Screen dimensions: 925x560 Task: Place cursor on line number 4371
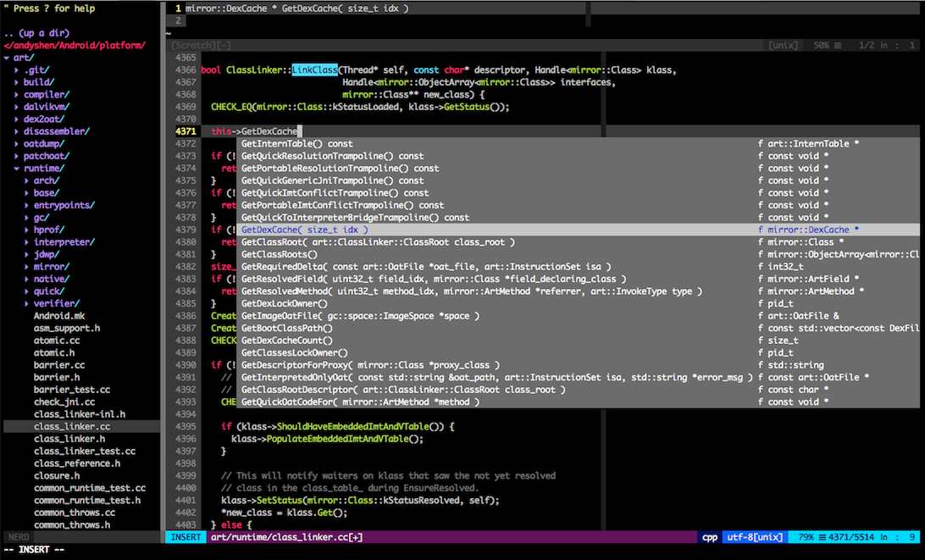tap(186, 131)
